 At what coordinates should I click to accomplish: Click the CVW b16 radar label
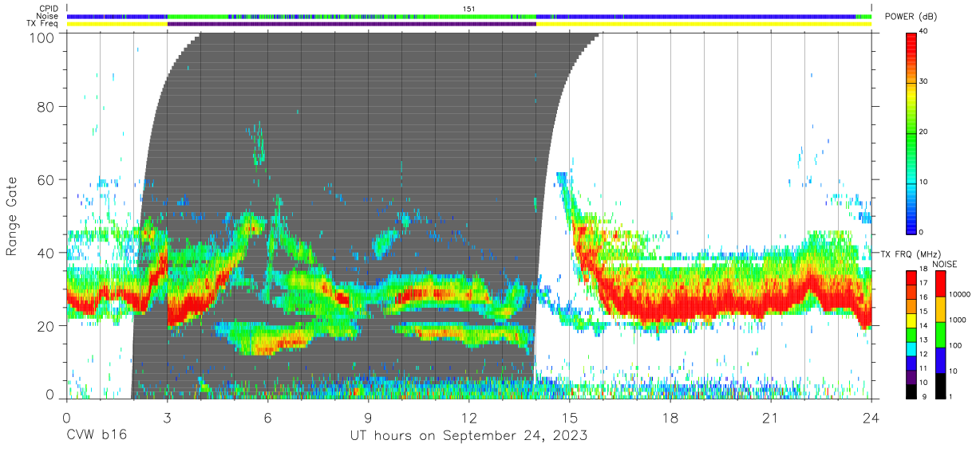coord(97,435)
